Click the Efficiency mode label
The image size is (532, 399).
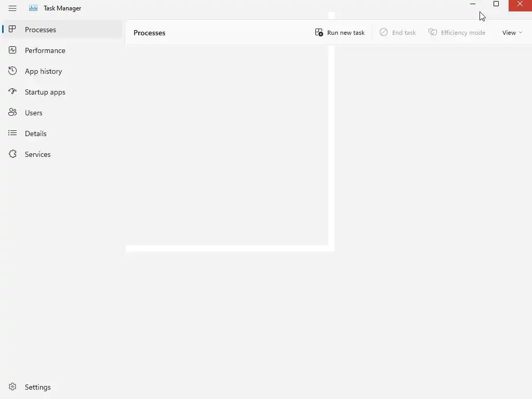(x=463, y=33)
